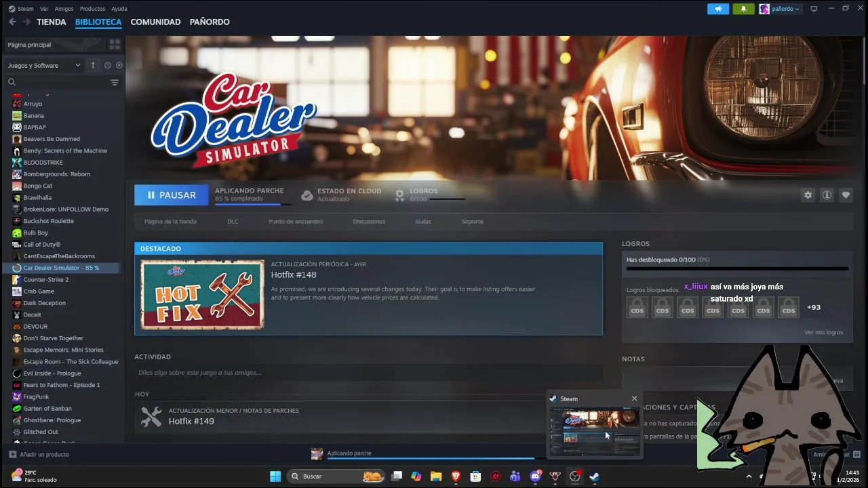Toggle the ready-to-play filter icon
868x488 pixels.
coord(119,65)
